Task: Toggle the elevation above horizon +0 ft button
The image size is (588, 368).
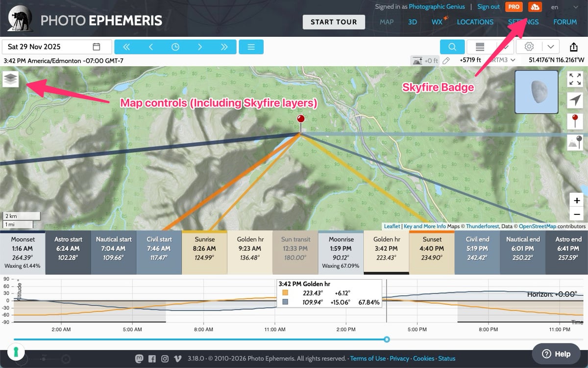Action: click(x=424, y=60)
